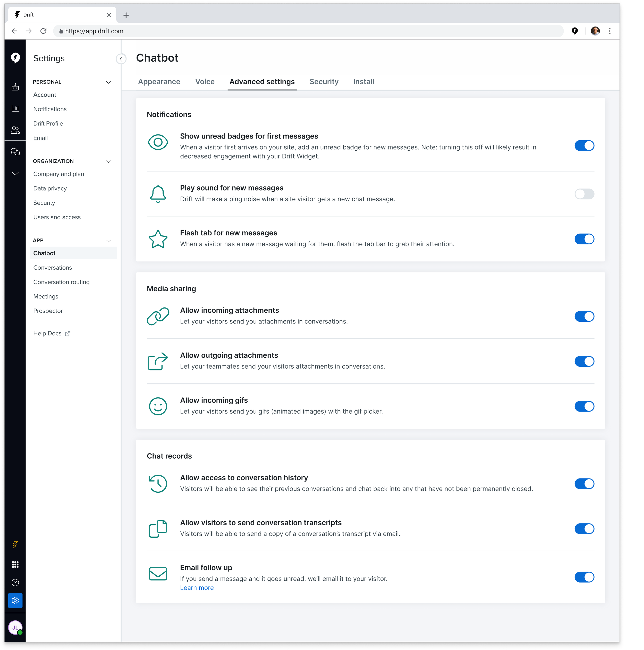The width and height of the screenshot is (644, 650).
Task: Disable Flash tab for new messages
Action: [584, 239]
